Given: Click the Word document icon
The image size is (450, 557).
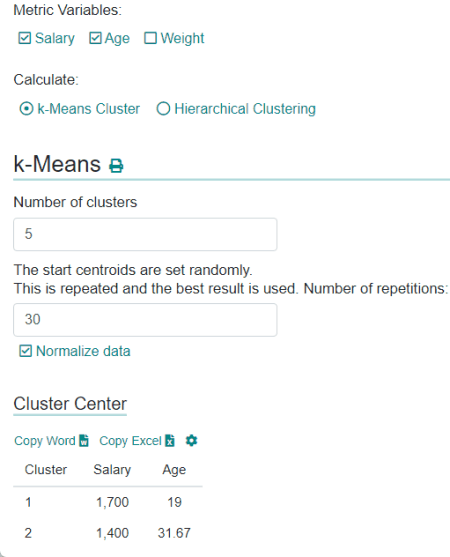Looking at the screenshot, I should 84,440.
